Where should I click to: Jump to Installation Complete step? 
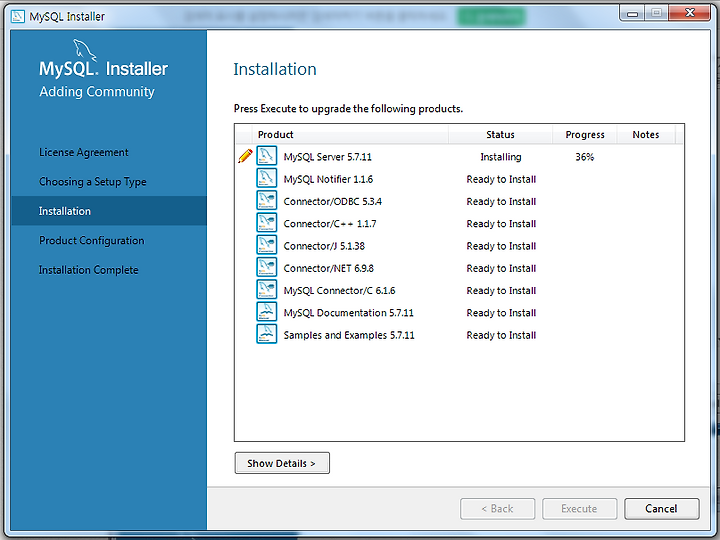[x=89, y=270]
